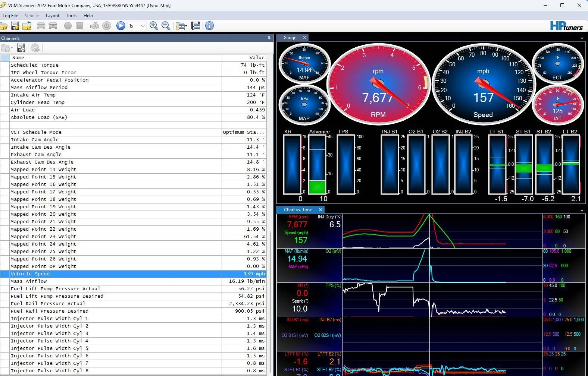Select the Scheduled Torque channel row
Viewport: 588px width, 376px height.
coord(133,65)
